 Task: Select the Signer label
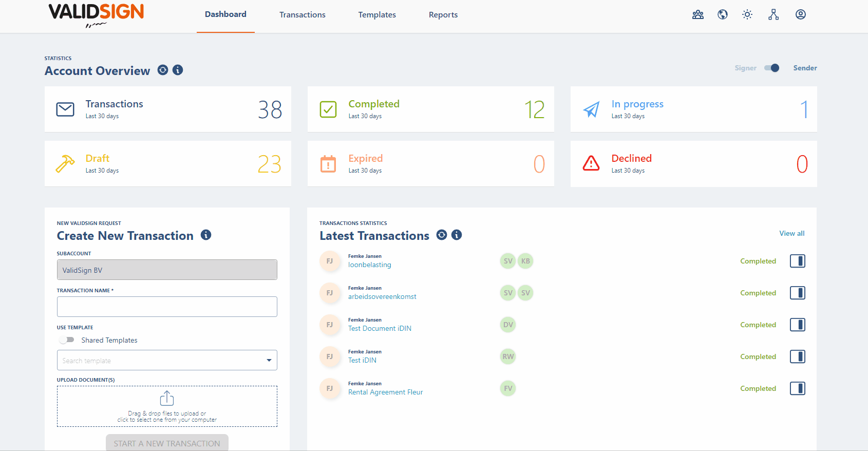(x=745, y=68)
